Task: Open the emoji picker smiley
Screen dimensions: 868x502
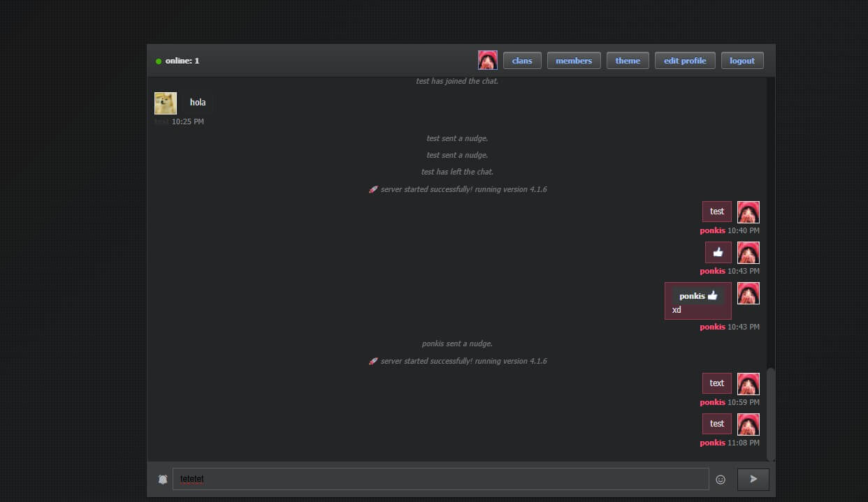Action: tap(721, 480)
